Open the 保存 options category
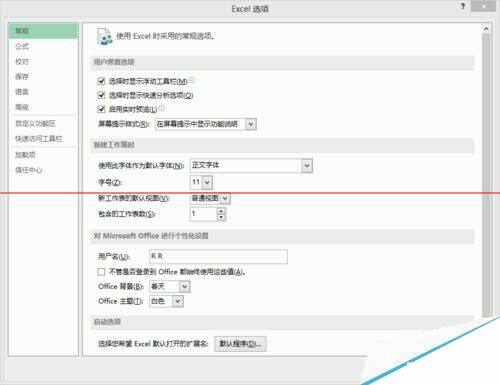The width and height of the screenshot is (500, 385). tap(22, 77)
